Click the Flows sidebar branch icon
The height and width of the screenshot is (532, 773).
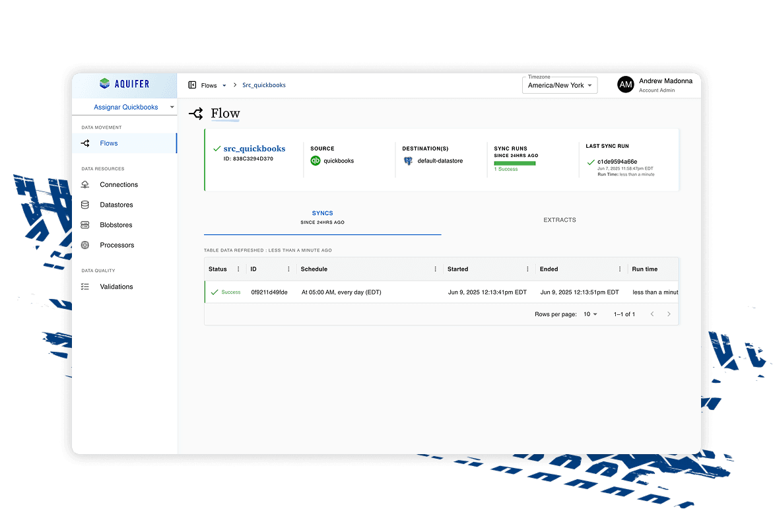(x=85, y=143)
